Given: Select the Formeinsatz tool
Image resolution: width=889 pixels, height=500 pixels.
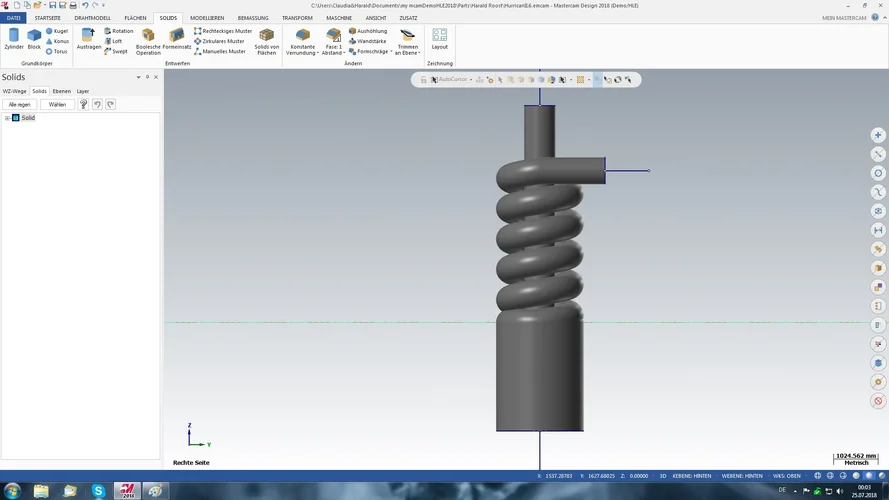Looking at the screenshot, I should click(177, 40).
